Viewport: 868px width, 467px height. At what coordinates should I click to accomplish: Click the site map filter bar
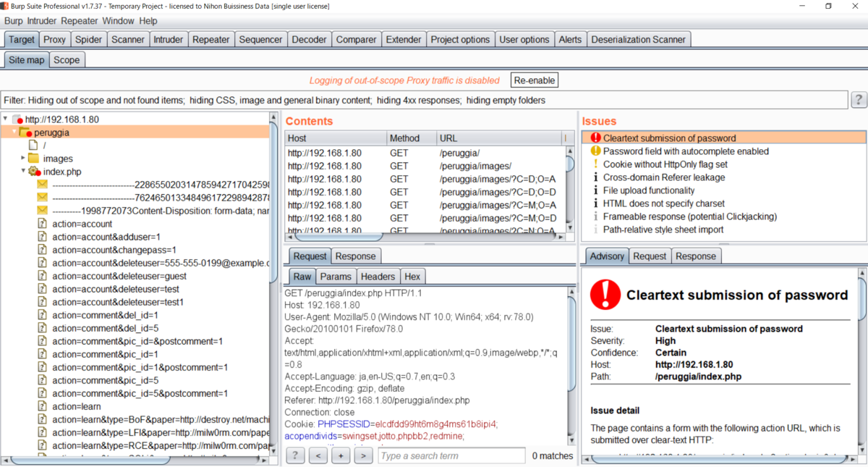tap(424, 100)
